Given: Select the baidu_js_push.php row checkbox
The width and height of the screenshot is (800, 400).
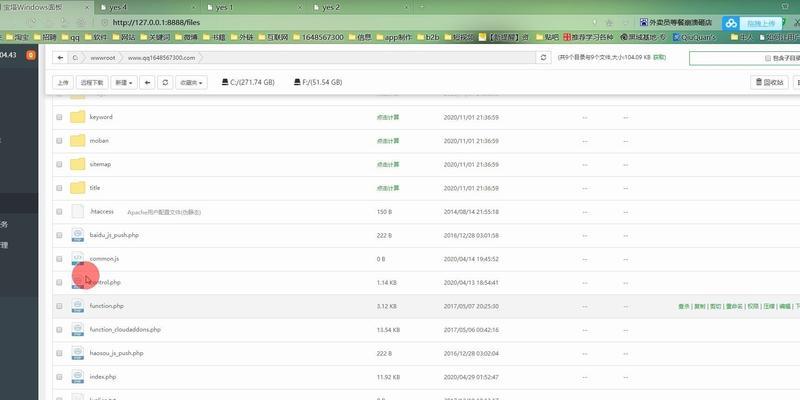Looking at the screenshot, I should 59,235.
